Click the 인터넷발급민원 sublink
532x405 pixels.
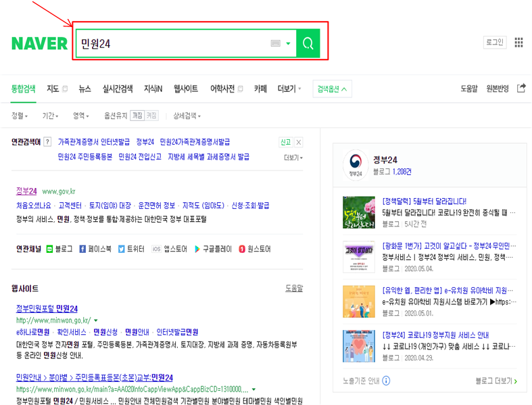point(177,332)
